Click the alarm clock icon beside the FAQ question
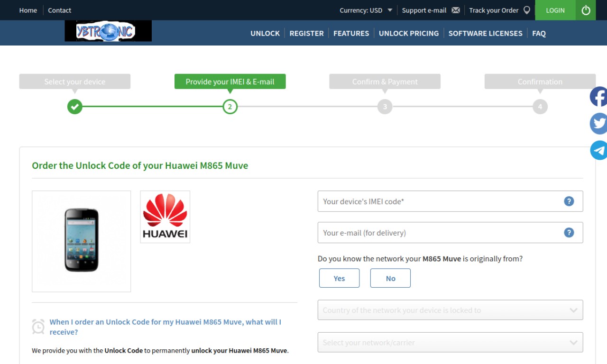The height and width of the screenshot is (364, 607). click(x=38, y=327)
